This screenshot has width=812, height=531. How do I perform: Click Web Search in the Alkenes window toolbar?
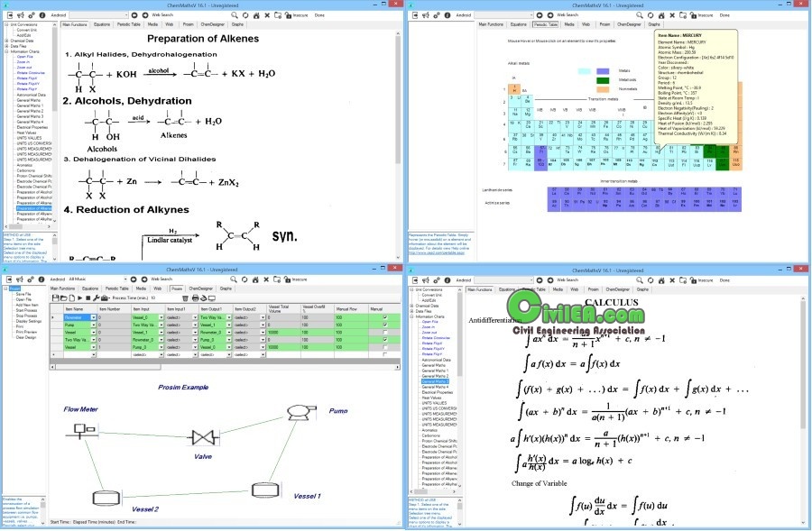pos(162,15)
